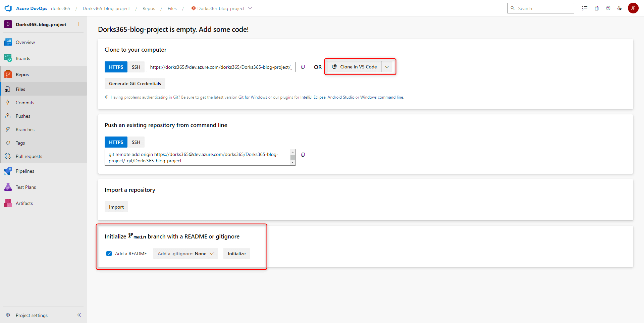The height and width of the screenshot is (323, 644).
Task: Open the Artifacts hub icon
Action: pos(8,203)
